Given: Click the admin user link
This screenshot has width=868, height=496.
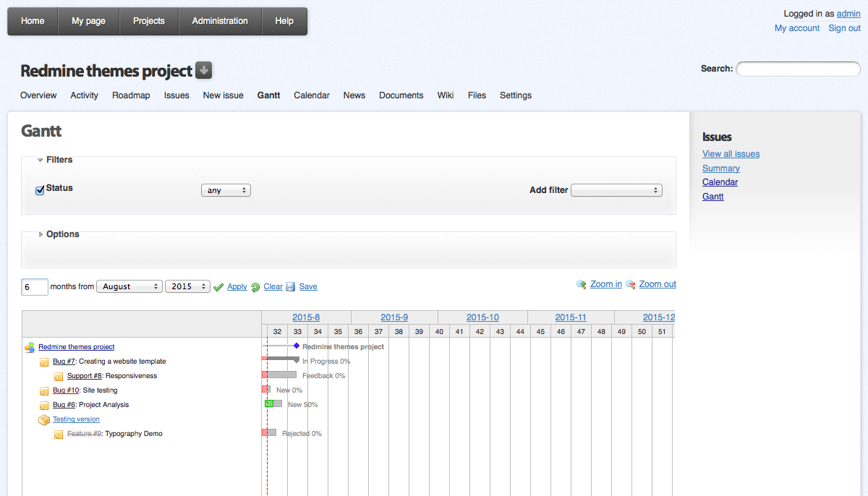Looking at the screenshot, I should 848,14.
